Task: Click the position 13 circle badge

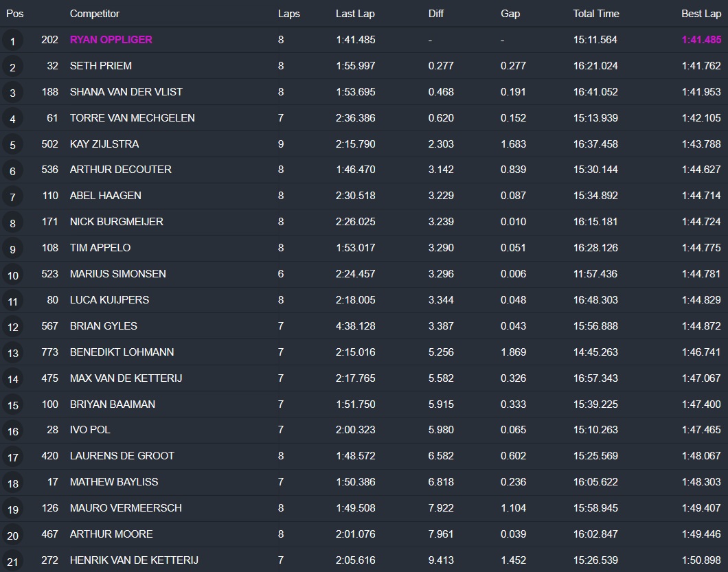Action: [12, 354]
